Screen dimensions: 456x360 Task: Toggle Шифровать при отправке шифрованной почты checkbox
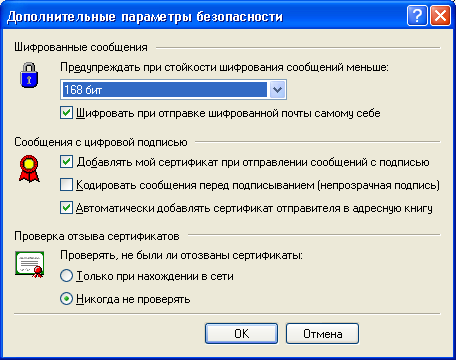pyautogui.click(x=66, y=113)
